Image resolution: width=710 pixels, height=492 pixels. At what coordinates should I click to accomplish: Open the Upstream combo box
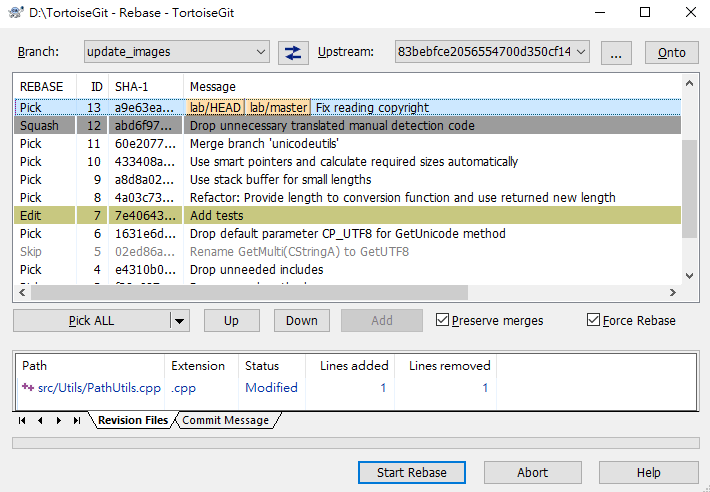(492, 52)
